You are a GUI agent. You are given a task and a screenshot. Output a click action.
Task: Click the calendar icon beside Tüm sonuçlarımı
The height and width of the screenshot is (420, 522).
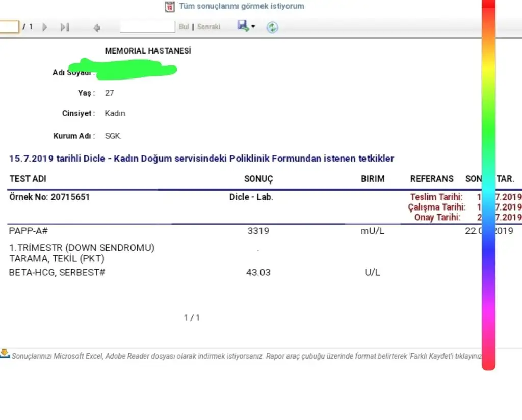[x=170, y=7]
